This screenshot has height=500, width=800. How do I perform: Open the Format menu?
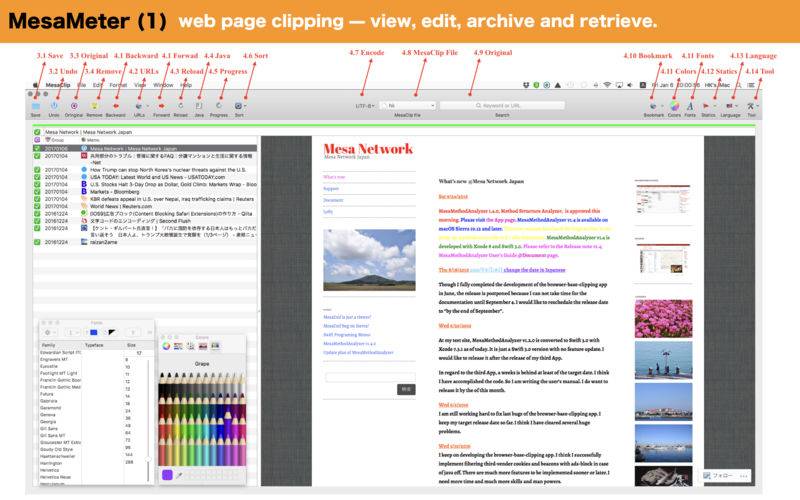click(x=118, y=85)
